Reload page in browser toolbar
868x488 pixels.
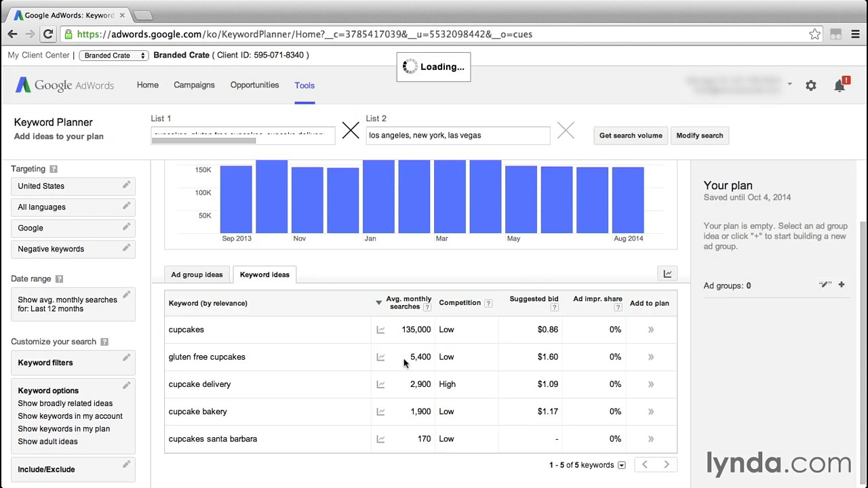[48, 34]
